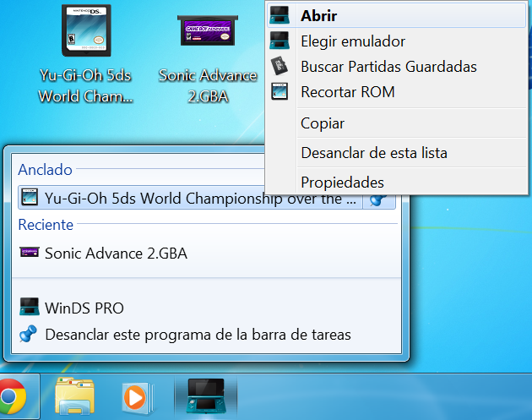Click the Sonic Advance 2.GBA desktop label
The image size is (532, 420).
[x=208, y=86]
